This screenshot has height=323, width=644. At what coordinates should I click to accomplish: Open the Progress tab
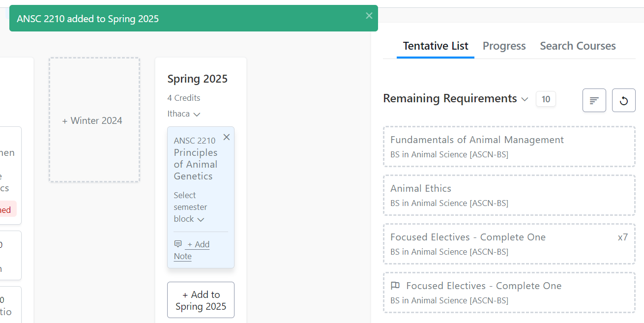(x=504, y=46)
